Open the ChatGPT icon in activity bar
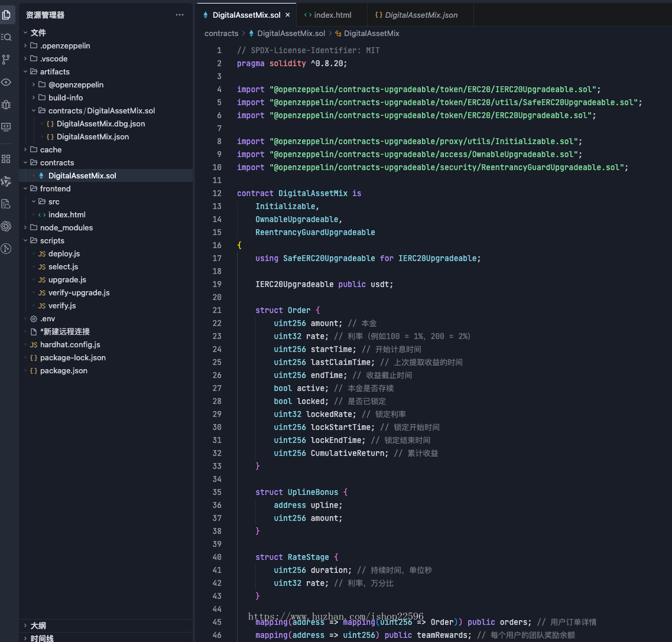Image resolution: width=672 pixels, height=642 pixels. click(7, 226)
